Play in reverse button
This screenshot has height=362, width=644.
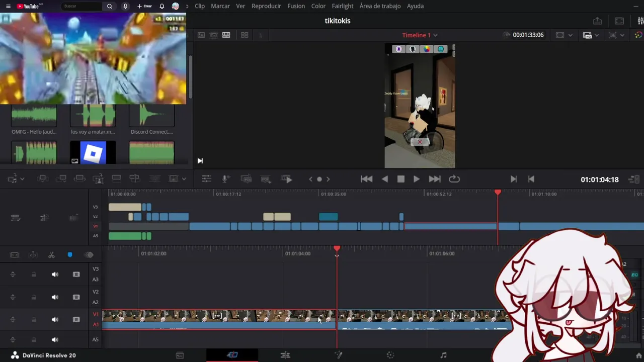(385, 179)
